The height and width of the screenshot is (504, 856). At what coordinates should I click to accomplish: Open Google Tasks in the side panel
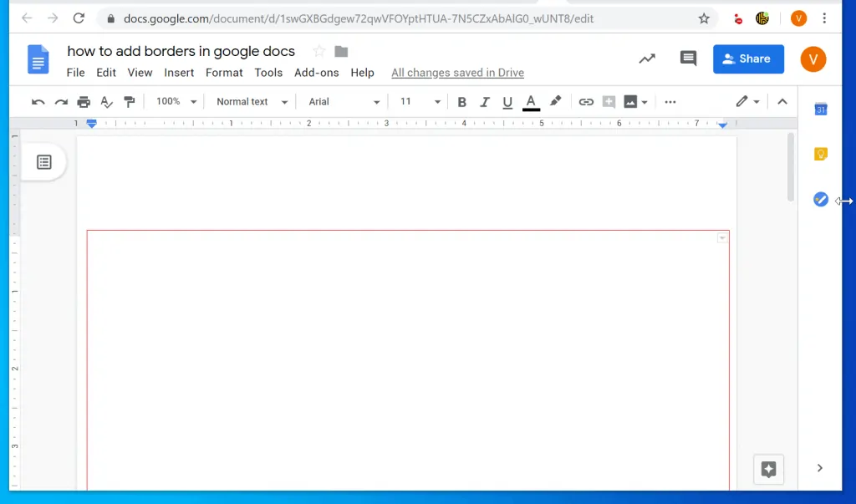click(820, 199)
